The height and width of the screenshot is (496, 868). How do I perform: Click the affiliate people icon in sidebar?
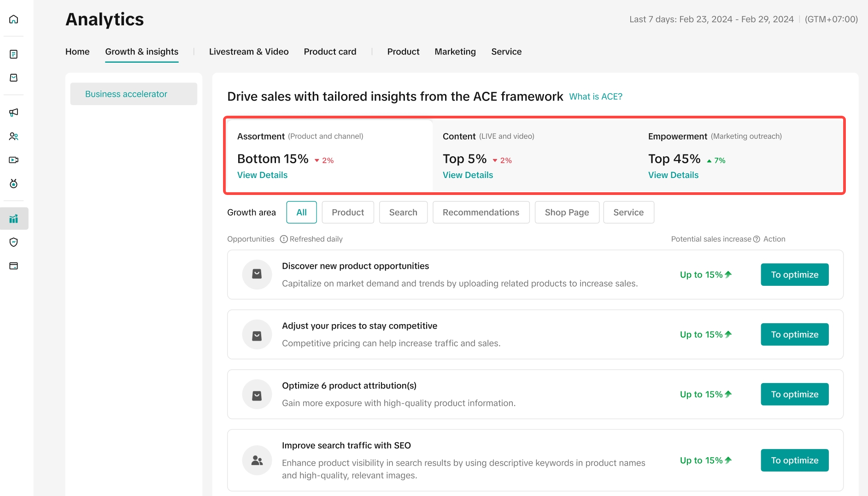click(x=14, y=136)
